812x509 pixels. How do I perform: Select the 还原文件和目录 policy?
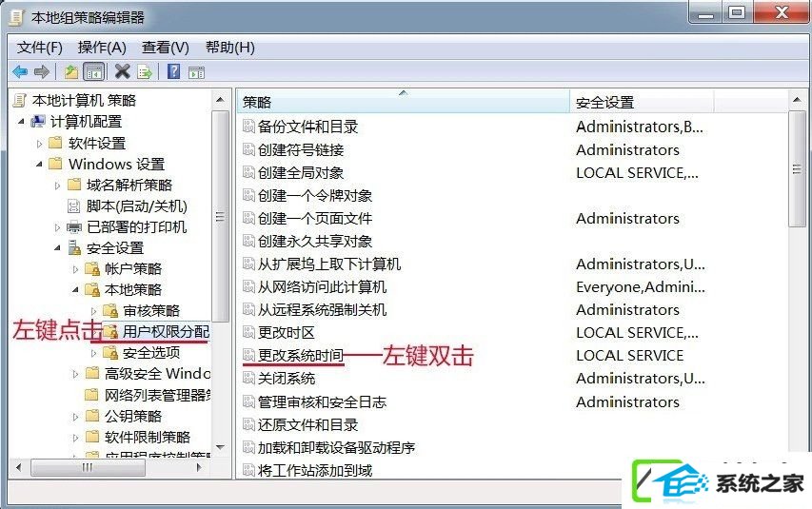pyautogui.click(x=307, y=424)
